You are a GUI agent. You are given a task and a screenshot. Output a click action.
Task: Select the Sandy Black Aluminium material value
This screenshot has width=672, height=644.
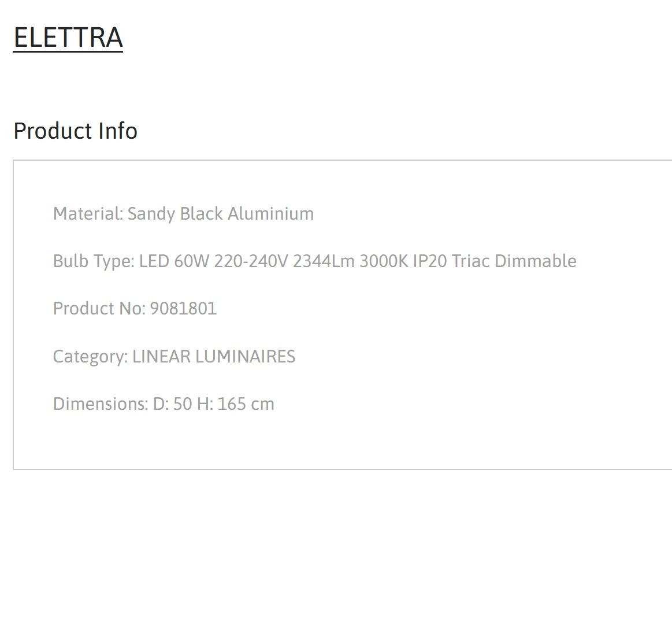tap(220, 214)
